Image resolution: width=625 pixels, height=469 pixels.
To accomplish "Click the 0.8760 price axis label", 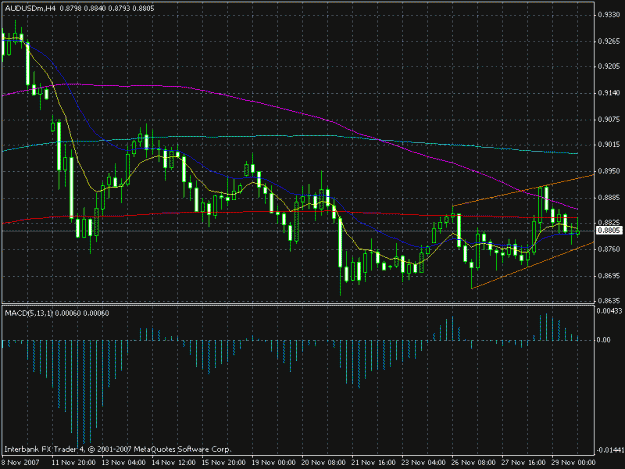I will 609,249.
